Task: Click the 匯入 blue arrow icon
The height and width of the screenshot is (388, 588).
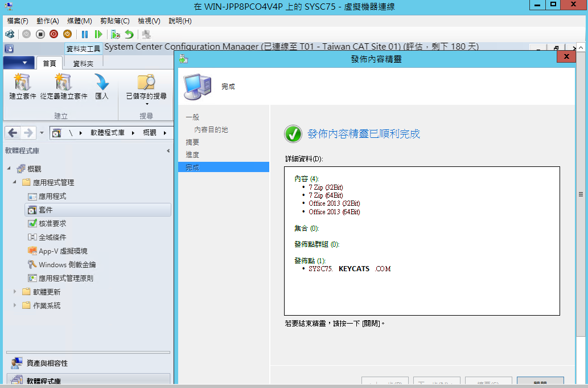Action: [x=102, y=87]
